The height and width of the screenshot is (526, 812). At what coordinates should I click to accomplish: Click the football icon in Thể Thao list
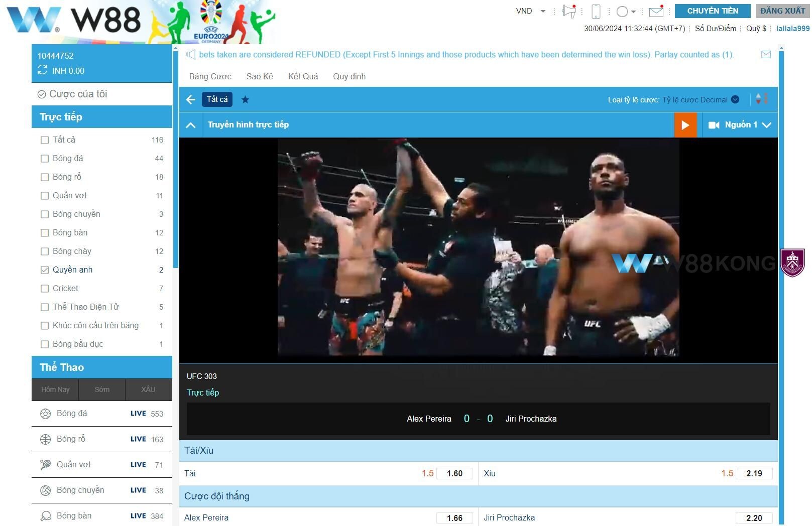coord(46,414)
